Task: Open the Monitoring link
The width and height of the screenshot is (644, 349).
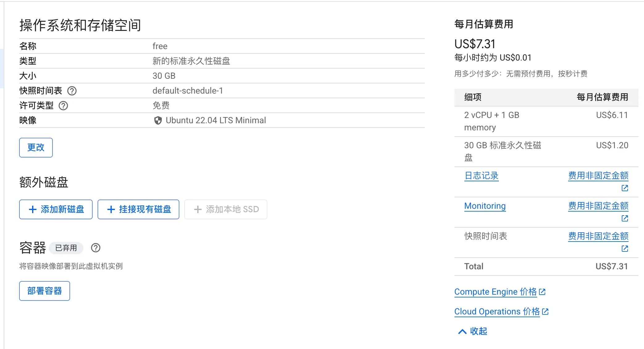Action: point(485,206)
